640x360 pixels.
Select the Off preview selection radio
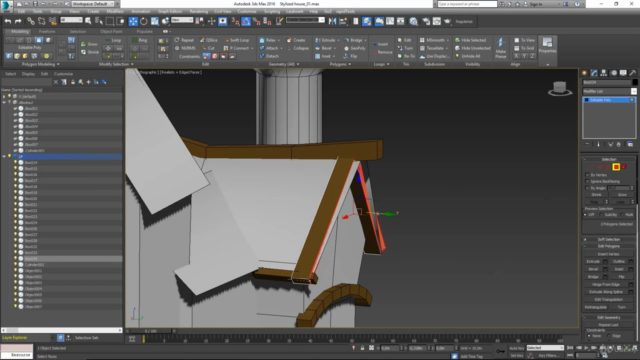586,215
